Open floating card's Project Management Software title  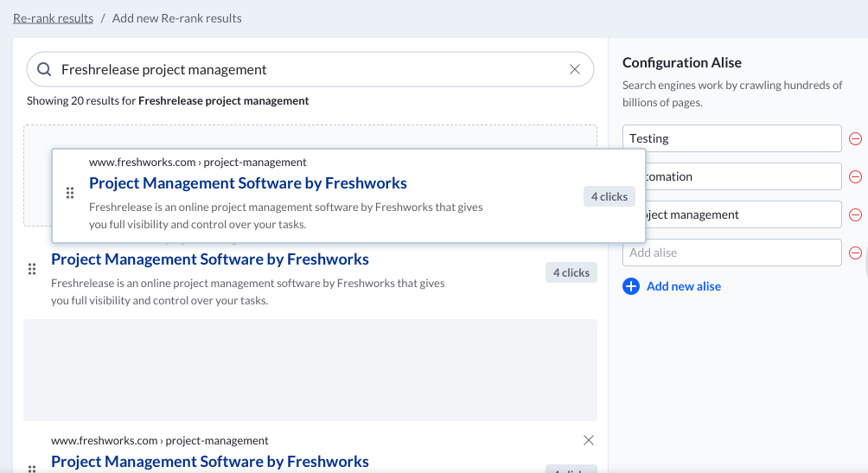[x=248, y=183]
